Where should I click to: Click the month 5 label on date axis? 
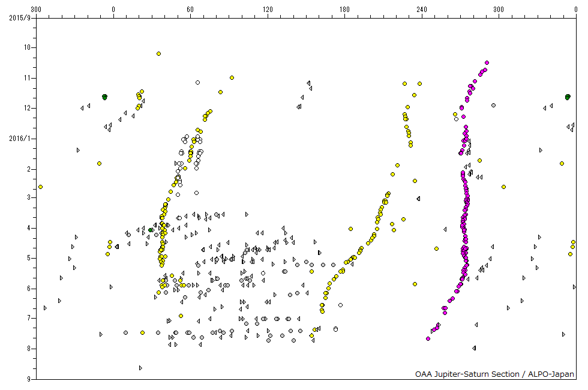pyautogui.click(x=29, y=258)
